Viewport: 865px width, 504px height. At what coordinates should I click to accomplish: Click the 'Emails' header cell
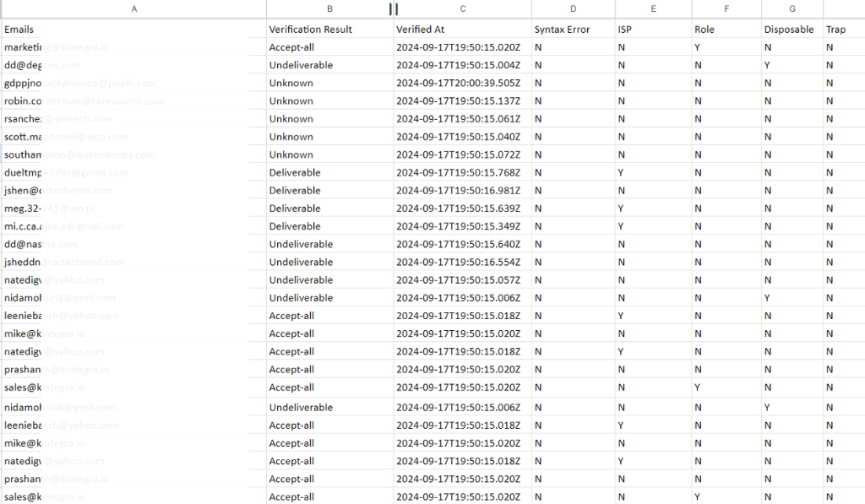click(133, 30)
